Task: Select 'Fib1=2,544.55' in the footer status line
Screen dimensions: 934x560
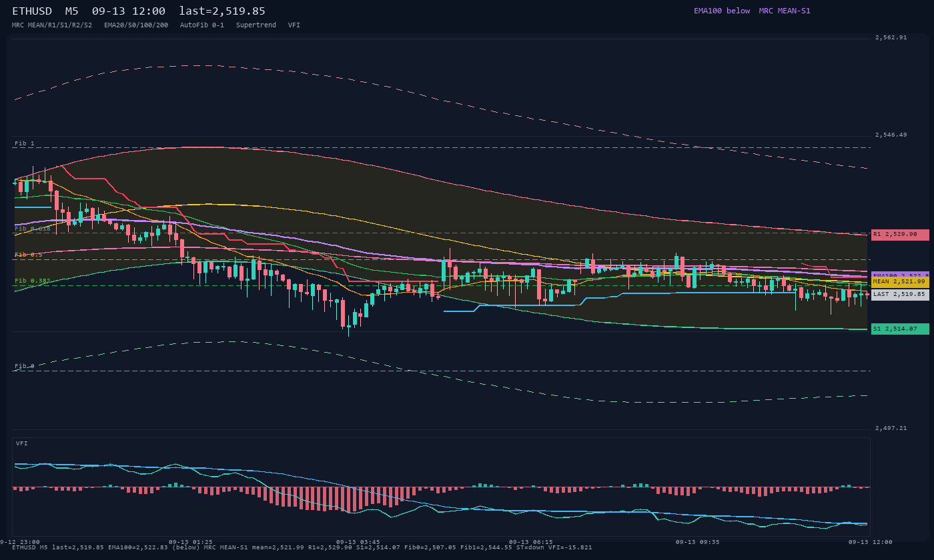Action: tap(486, 547)
